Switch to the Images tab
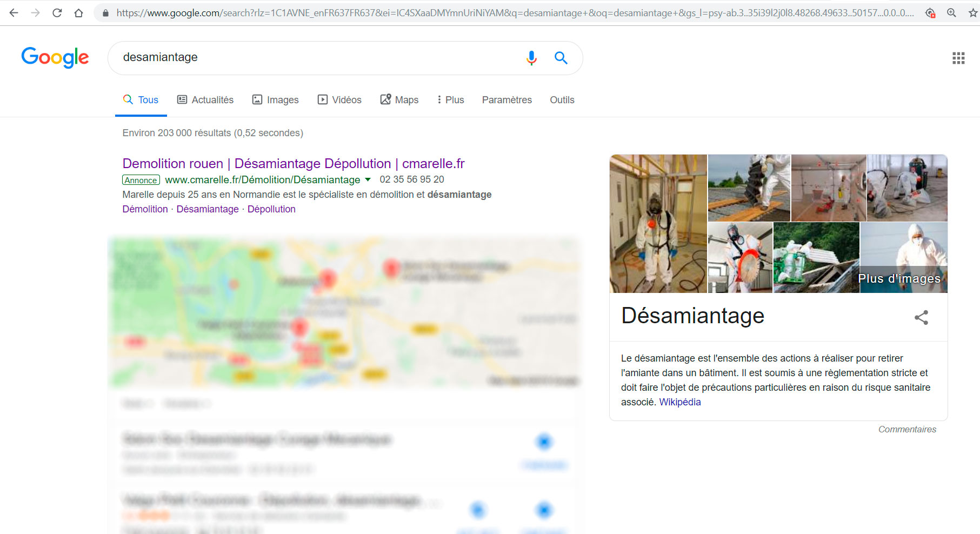 tap(276, 100)
